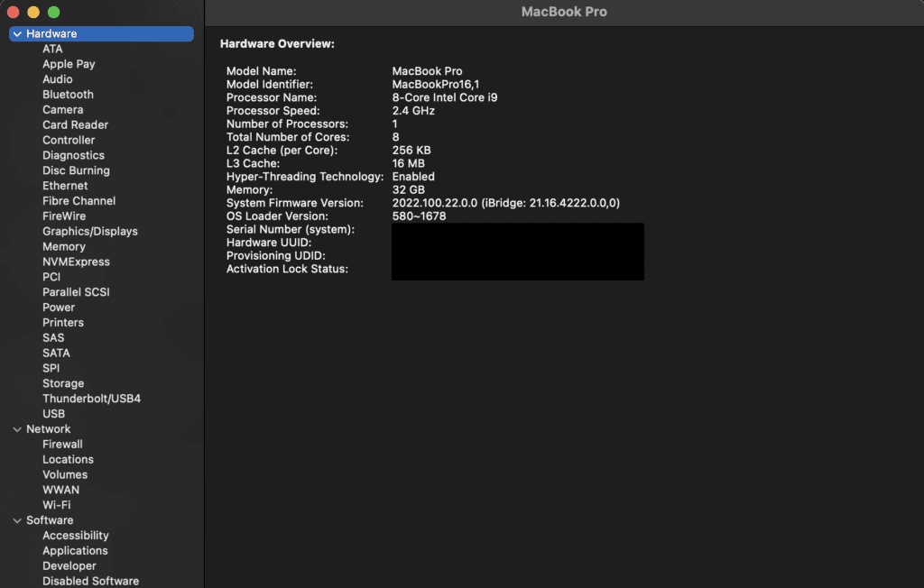The width and height of the screenshot is (924, 588).
Task: Select the 16 MB L3 cache value
Action: tap(409, 164)
